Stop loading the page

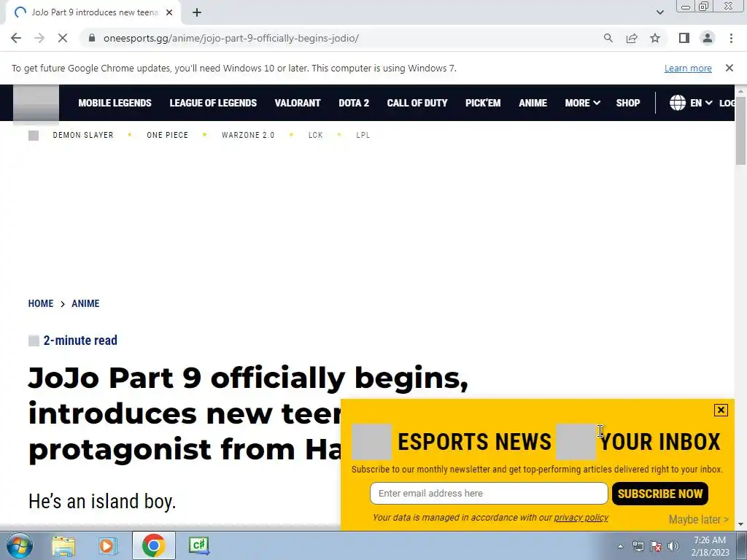[x=63, y=38]
